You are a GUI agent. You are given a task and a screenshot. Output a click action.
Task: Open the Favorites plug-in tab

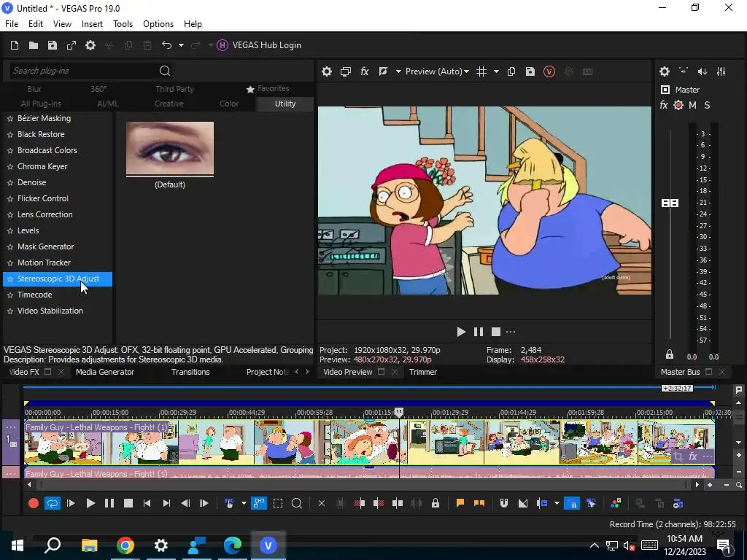(x=268, y=88)
